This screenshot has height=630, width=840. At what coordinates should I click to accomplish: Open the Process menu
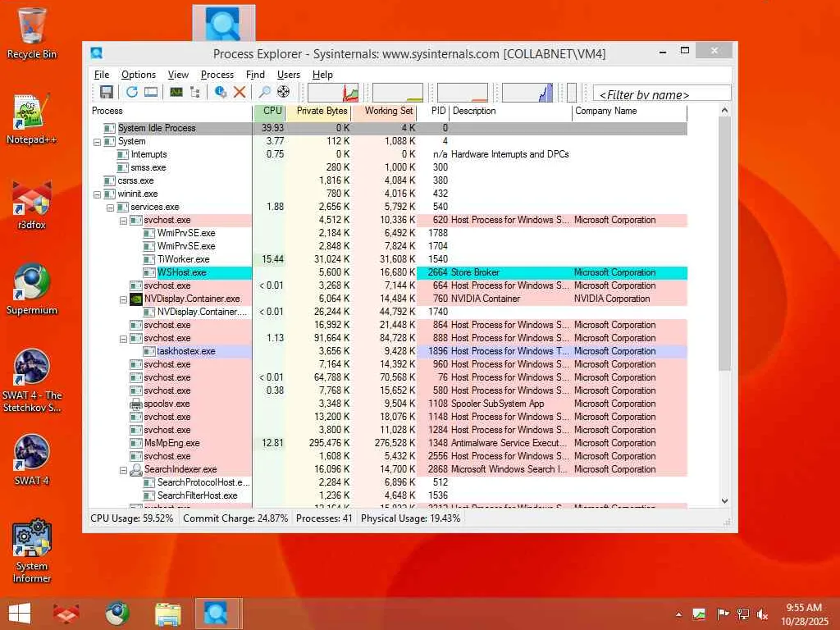coord(217,75)
